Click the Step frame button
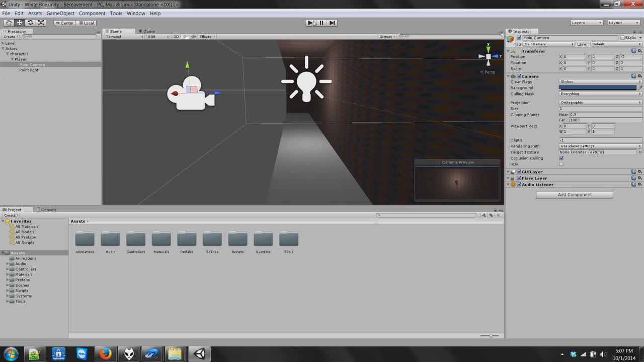Image resolution: width=644 pixels, height=362 pixels. (x=332, y=23)
